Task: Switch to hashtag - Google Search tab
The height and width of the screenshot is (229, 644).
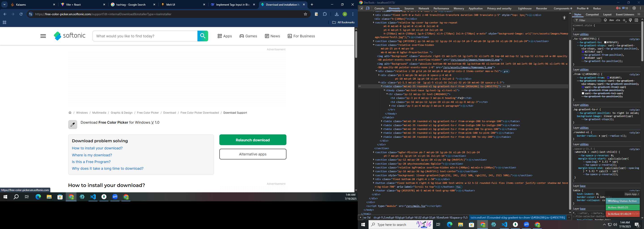Action: [x=133, y=4]
